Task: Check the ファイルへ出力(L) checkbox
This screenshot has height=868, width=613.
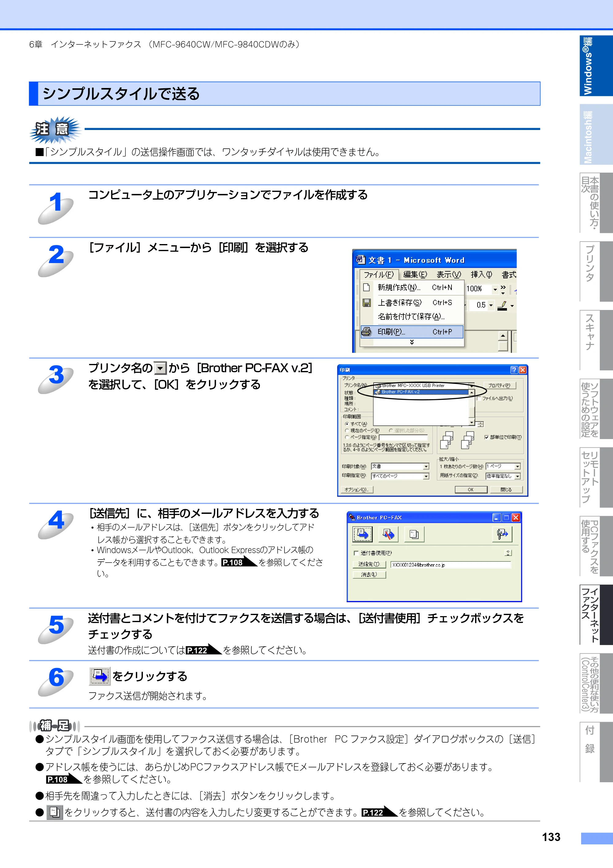Action: [x=479, y=399]
